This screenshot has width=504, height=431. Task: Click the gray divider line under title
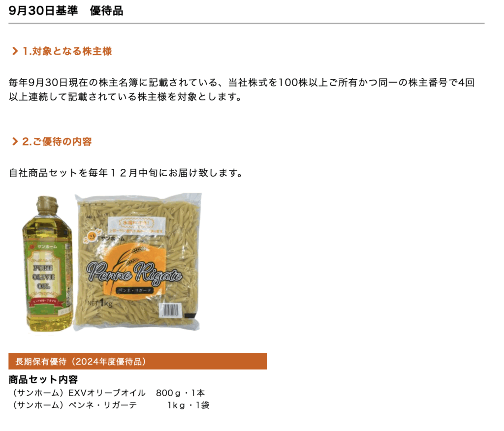[x=247, y=23]
